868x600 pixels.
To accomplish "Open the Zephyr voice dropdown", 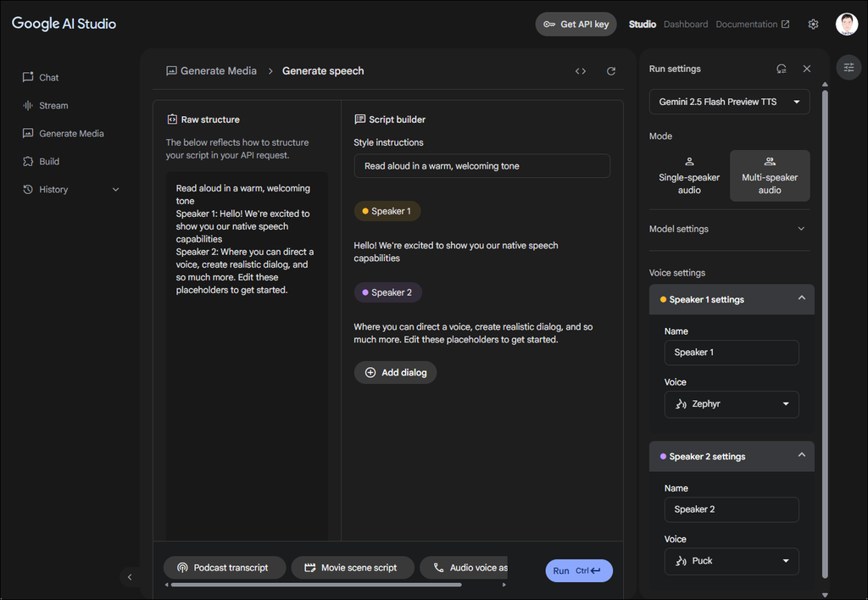I will point(732,404).
